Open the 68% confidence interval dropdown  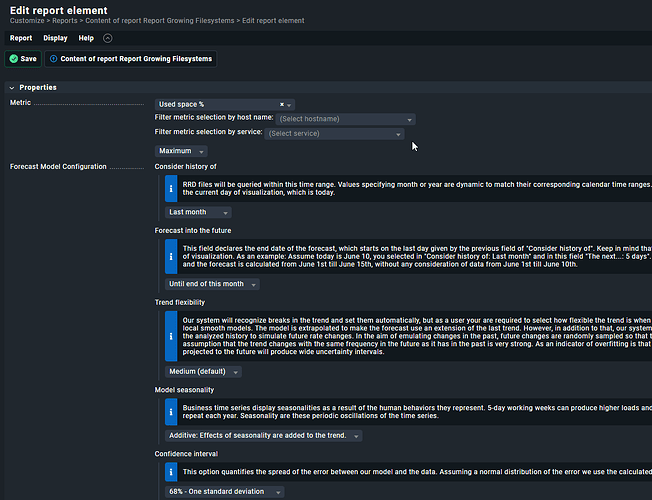[224, 492]
